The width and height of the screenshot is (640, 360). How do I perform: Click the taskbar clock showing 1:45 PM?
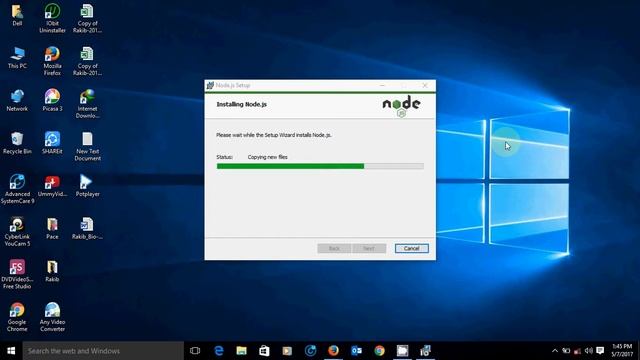coord(622,351)
